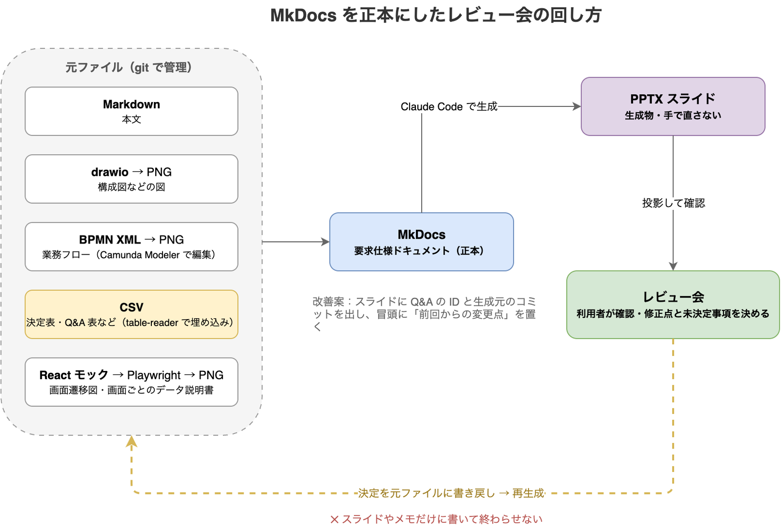Click '生成物・手で直さない' subtitle text

(x=673, y=116)
